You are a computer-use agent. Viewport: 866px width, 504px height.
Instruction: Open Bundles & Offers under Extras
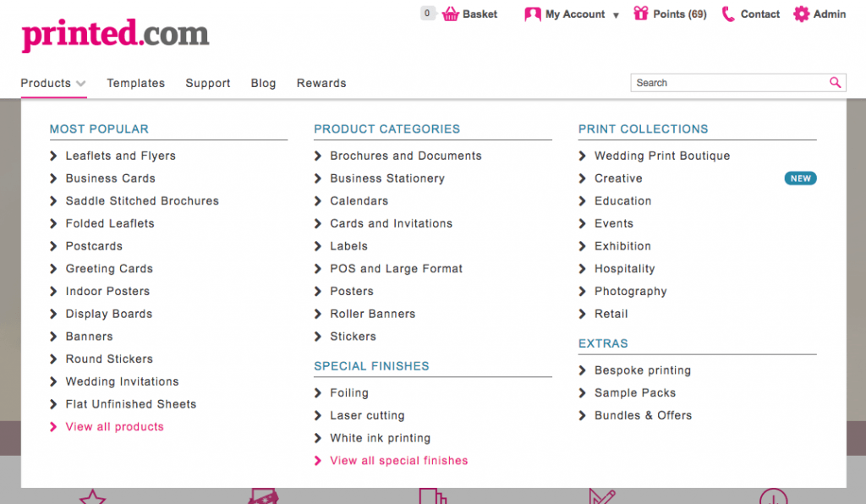click(643, 415)
